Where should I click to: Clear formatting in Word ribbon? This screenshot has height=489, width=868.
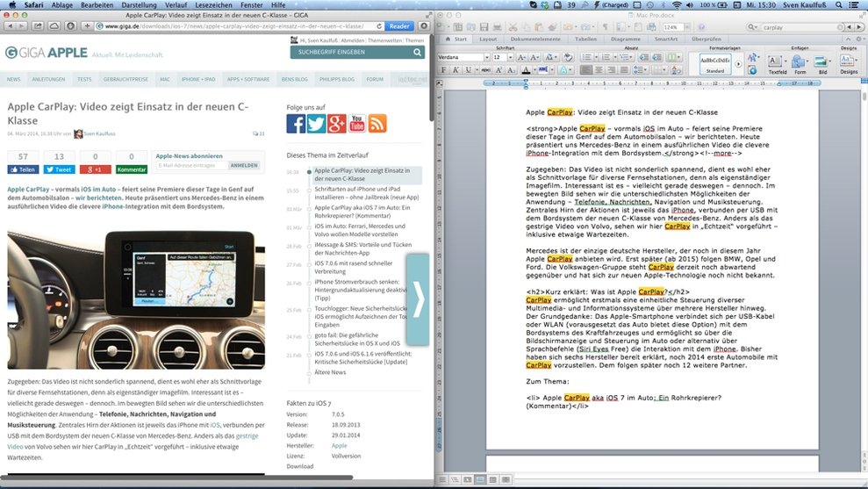coord(568,57)
